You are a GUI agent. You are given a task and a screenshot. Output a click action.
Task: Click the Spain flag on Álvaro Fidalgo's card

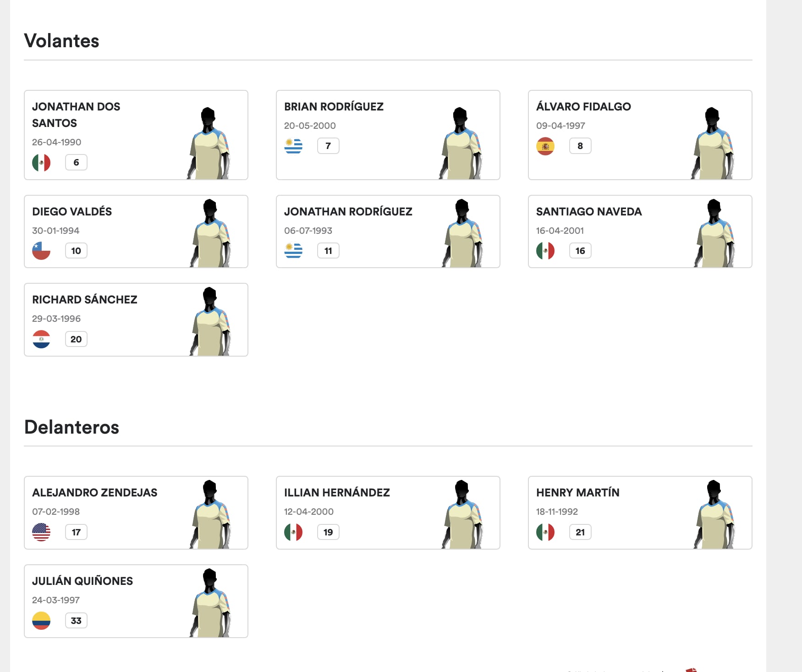click(546, 145)
